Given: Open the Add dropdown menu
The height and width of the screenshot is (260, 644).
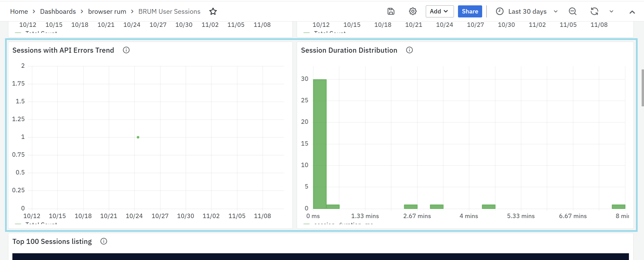Looking at the screenshot, I should point(439,11).
